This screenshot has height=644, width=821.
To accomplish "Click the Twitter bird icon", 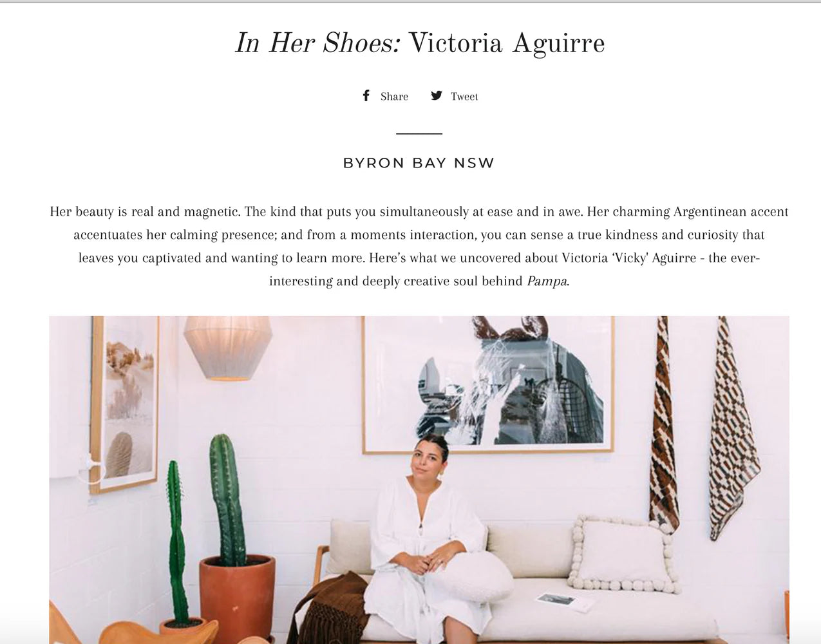I will [x=437, y=95].
